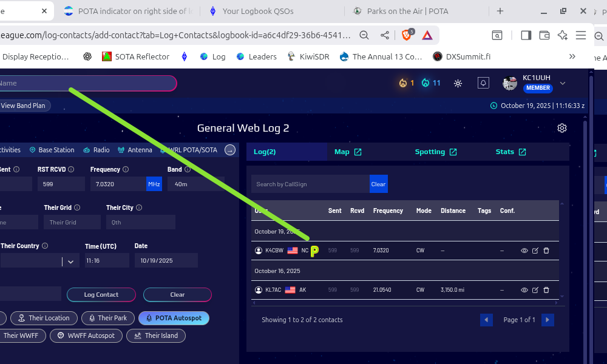Share this page icon

[384, 35]
